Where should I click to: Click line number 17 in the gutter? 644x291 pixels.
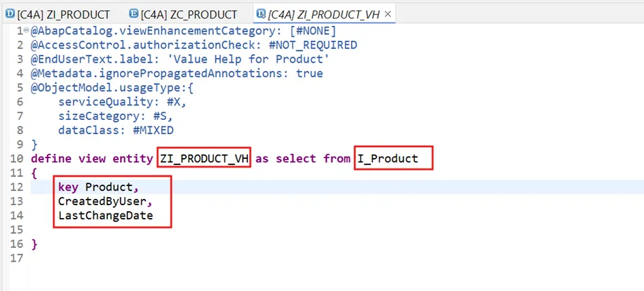click(18, 258)
